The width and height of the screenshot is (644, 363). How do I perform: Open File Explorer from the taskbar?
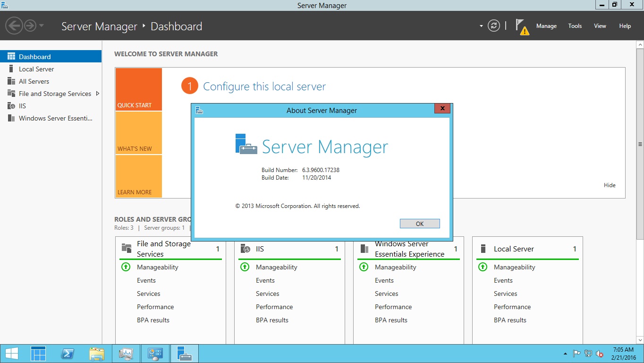97,354
